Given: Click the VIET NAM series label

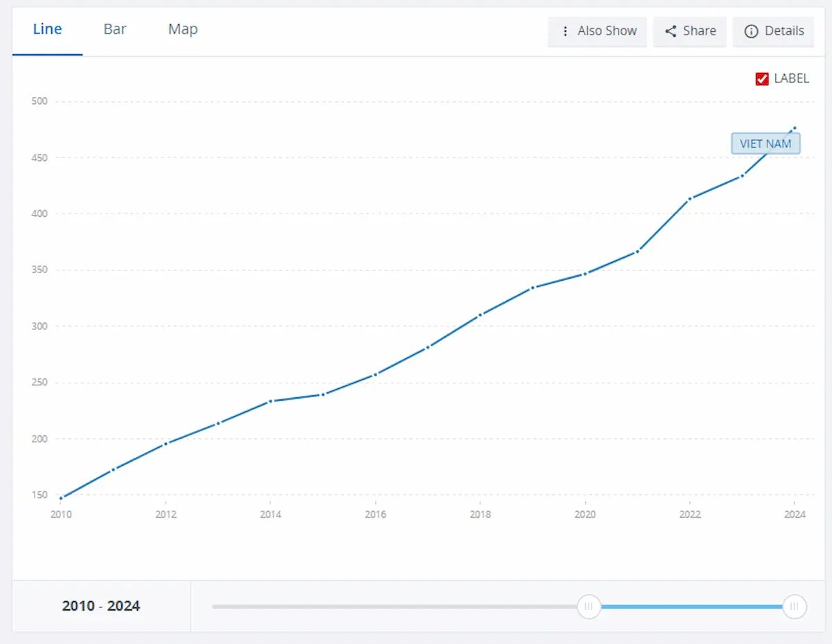Looking at the screenshot, I should [765, 143].
